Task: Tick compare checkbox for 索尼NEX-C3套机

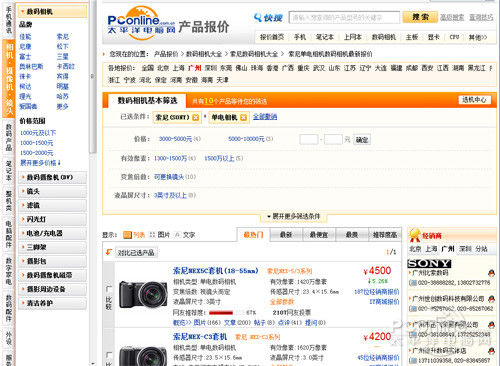Action: coord(109,355)
